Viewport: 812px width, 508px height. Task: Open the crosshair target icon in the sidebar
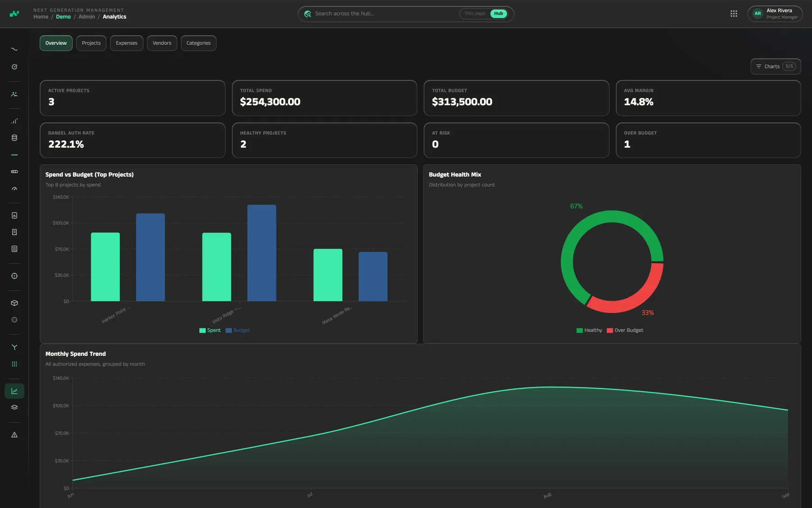click(x=14, y=276)
